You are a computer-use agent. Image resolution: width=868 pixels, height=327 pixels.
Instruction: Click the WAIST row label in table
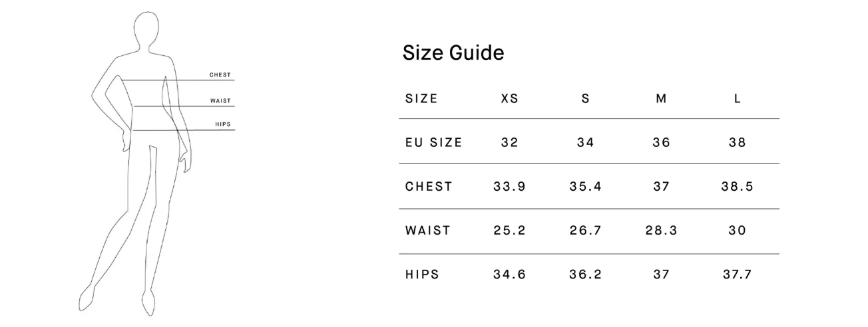(427, 231)
